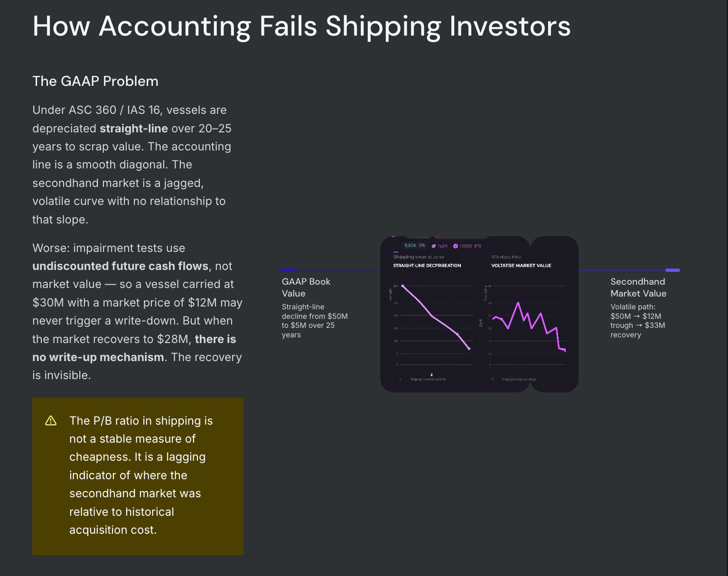Select the $,906 -2% green stat badge

pos(414,245)
